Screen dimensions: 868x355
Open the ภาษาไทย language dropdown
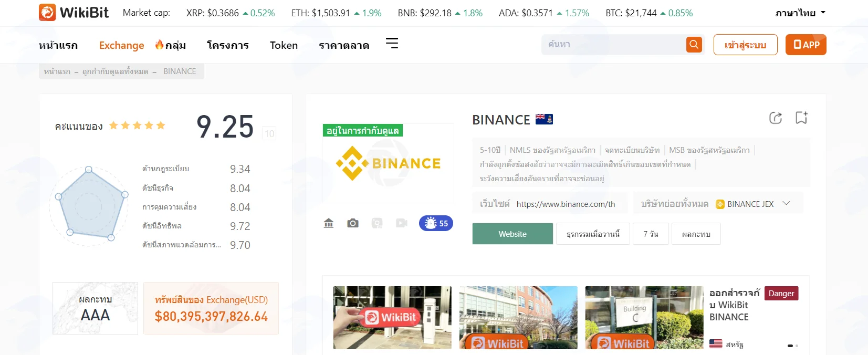(800, 13)
